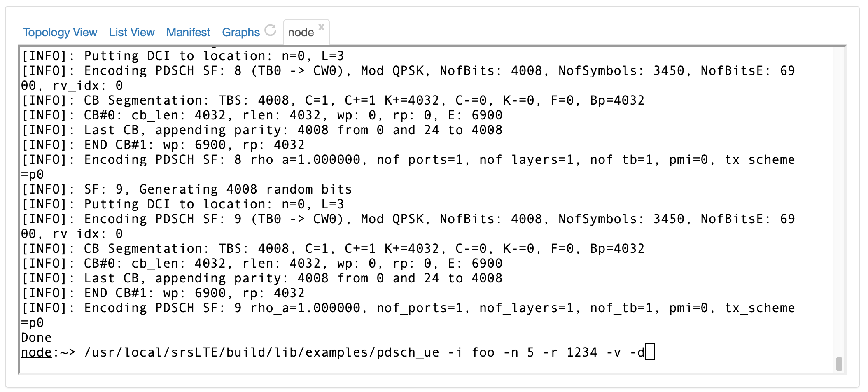Screen dimensions: 868x392
Task: Click the first 'CB Segmentation: TBS: 4008' line
Action: 333,100
